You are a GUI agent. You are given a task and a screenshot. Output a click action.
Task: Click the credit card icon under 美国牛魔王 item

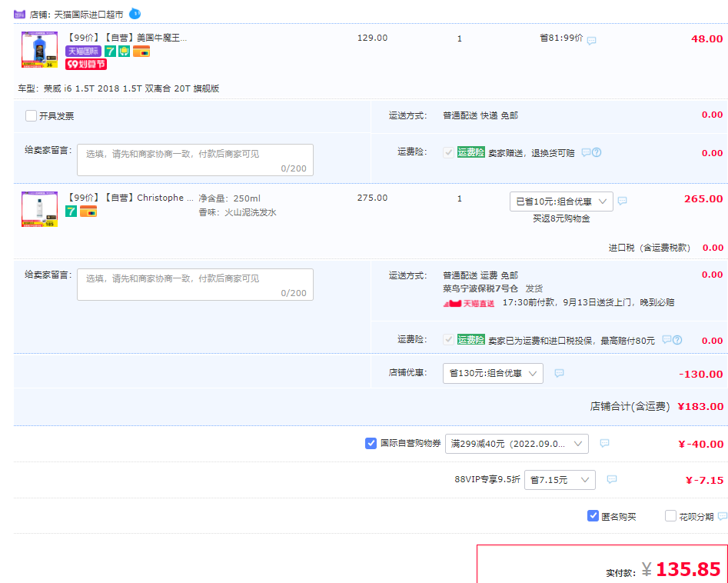(141, 51)
